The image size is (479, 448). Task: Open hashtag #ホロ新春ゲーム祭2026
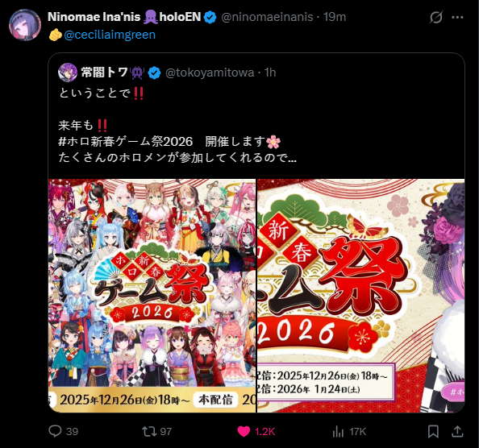click(x=126, y=142)
